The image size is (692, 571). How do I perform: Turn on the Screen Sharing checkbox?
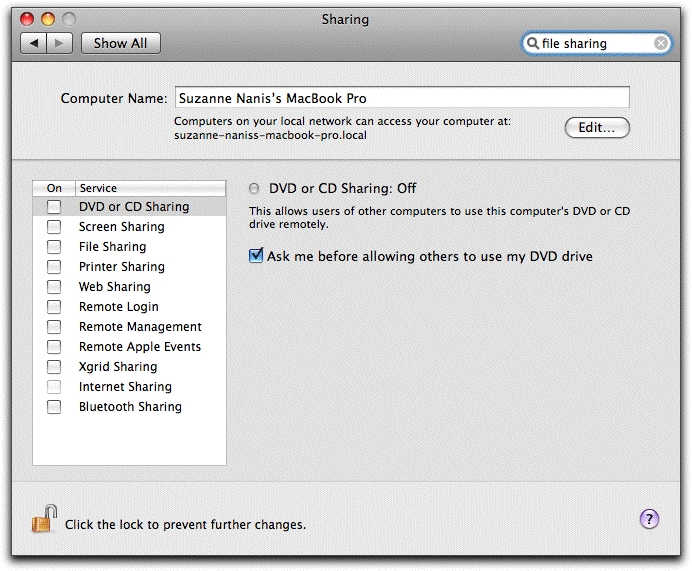click(x=54, y=227)
